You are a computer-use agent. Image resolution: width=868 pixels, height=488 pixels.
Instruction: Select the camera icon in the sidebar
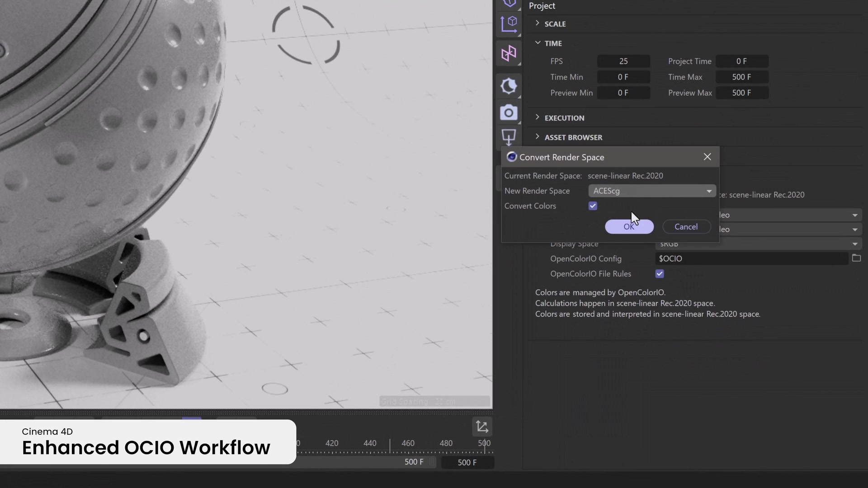(x=509, y=113)
